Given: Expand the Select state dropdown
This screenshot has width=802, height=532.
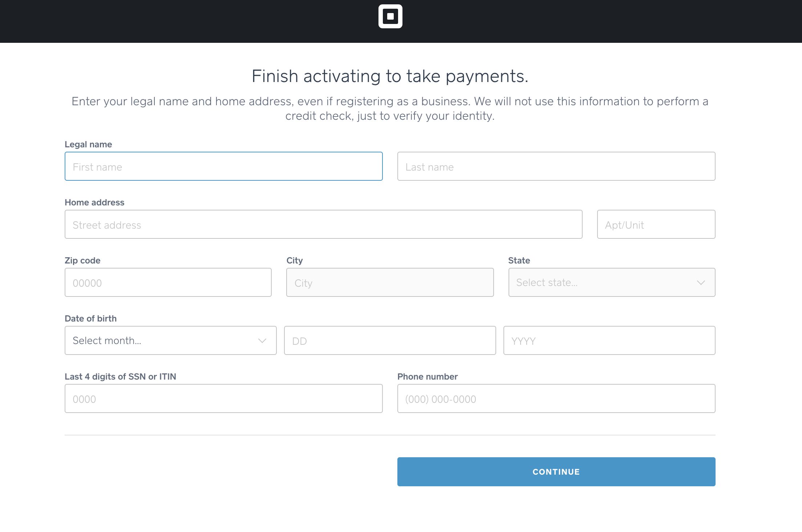Looking at the screenshot, I should [611, 282].
